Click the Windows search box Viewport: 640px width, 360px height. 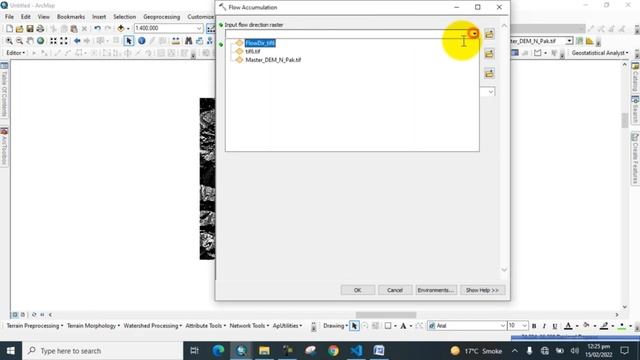[103, 351]
